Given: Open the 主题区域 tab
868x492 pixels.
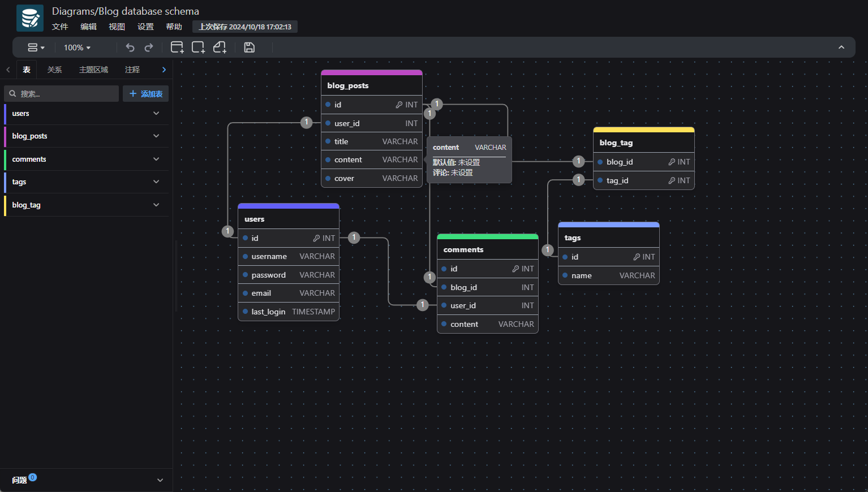Looking at the screenshot, I should pos(93,70).
